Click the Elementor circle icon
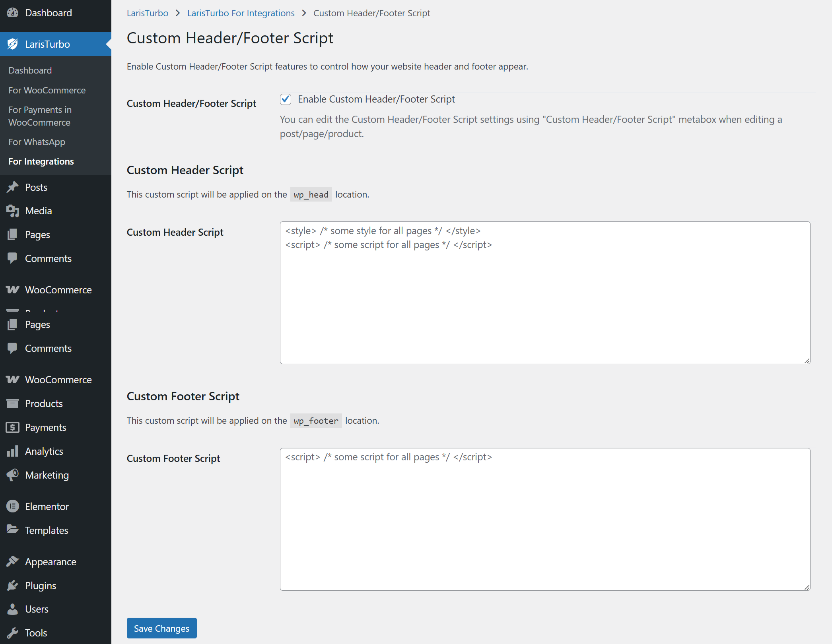The height and width of the screenshot is (644, 832). 13,506
